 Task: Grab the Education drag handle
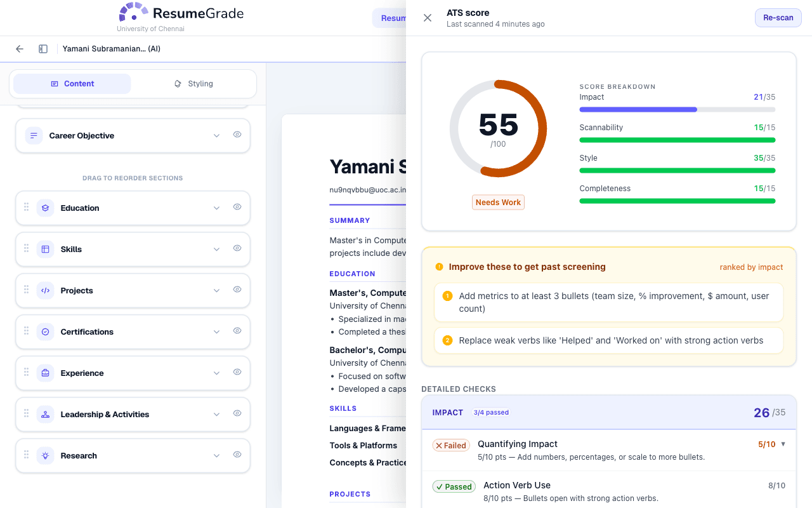[x=27, y=207]
